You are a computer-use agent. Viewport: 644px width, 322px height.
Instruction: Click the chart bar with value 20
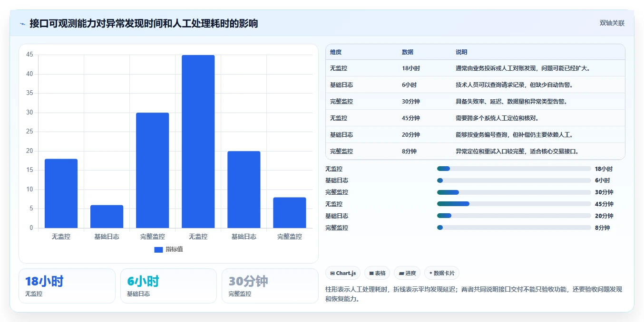tap(244, 189)
